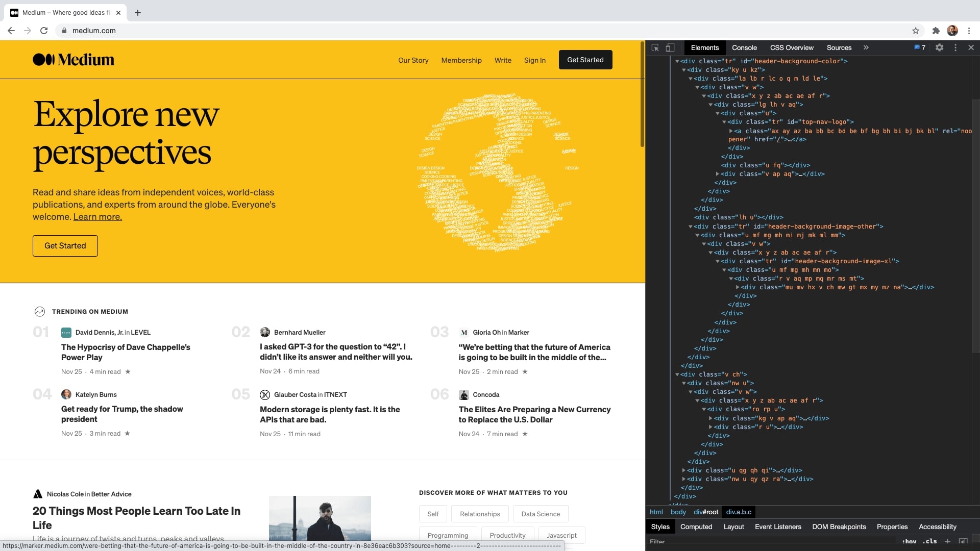Click the Our Story nav link
This screenshot has width=980, height=551.
[413, 60]
